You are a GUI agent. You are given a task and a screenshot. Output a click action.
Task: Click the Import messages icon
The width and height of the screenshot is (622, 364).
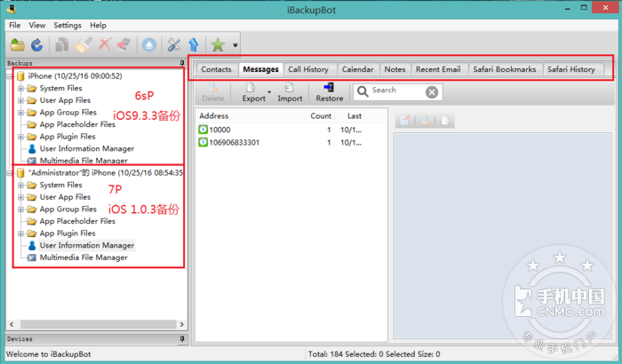pyautogui.click(x=290, y=92)
